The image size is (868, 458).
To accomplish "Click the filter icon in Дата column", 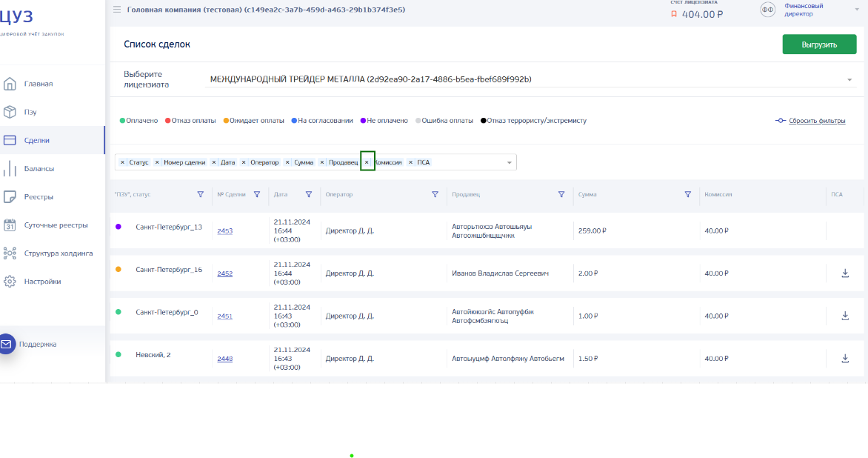I will 309,194.
